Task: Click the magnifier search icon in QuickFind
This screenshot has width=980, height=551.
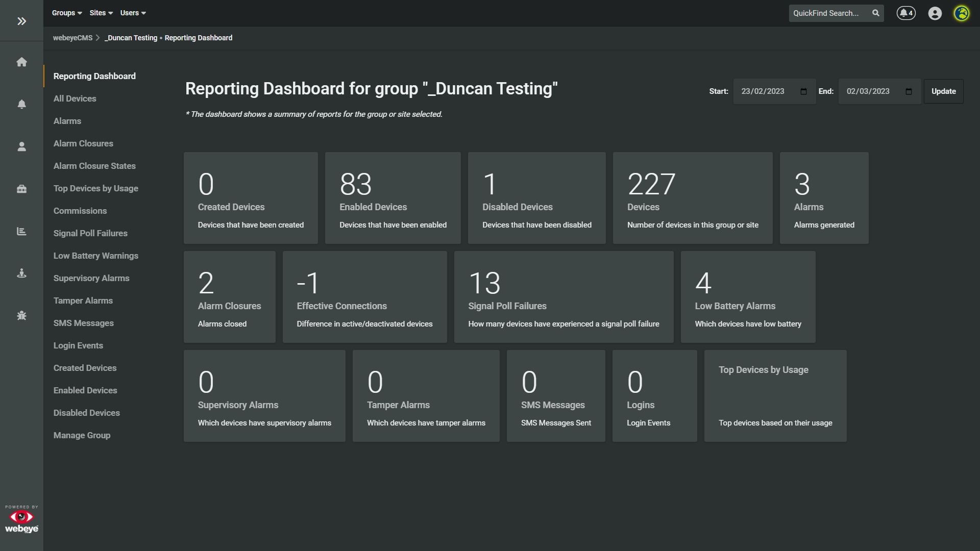Action: point(876,13)
